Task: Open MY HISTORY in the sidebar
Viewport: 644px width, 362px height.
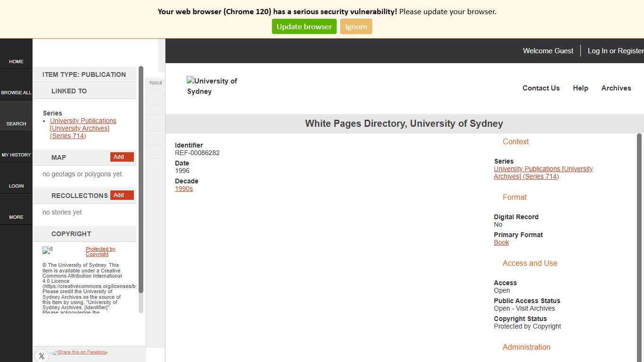Action: click(x=16, y=155)
